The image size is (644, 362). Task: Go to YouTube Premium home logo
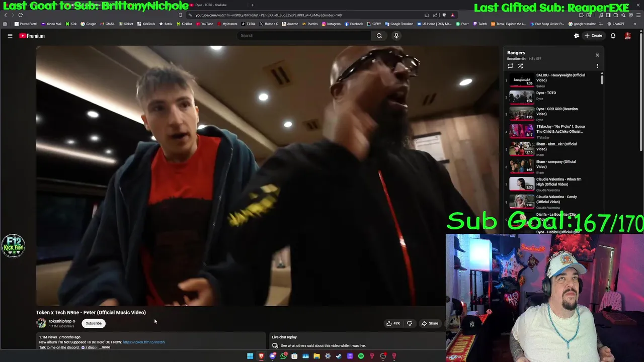[32, 36]
